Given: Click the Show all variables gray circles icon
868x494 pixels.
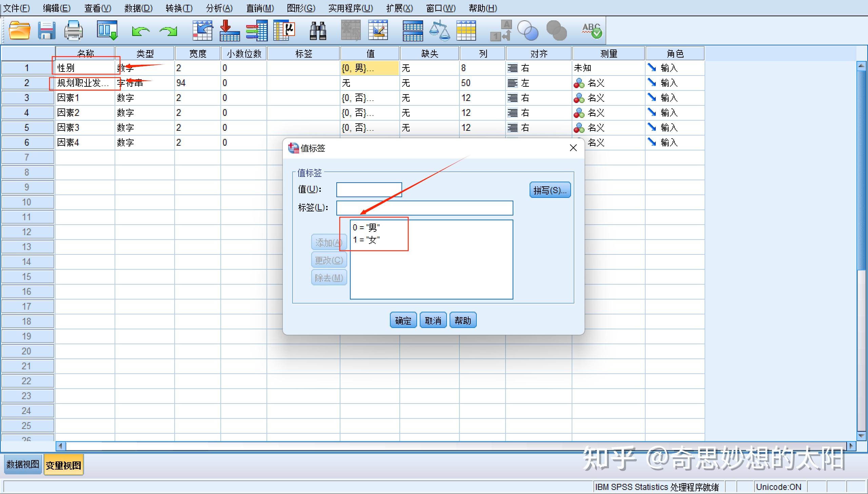Looking at the screenshot, I should coord(556,30).
